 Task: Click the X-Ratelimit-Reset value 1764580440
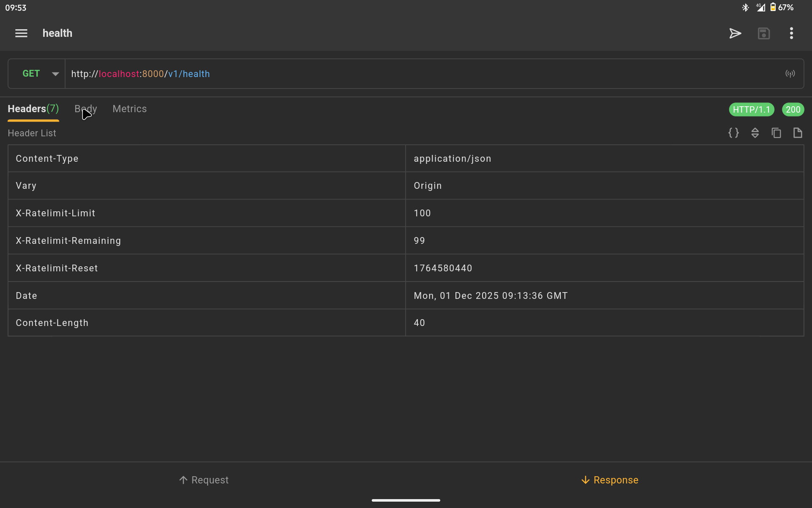(443, 268)
